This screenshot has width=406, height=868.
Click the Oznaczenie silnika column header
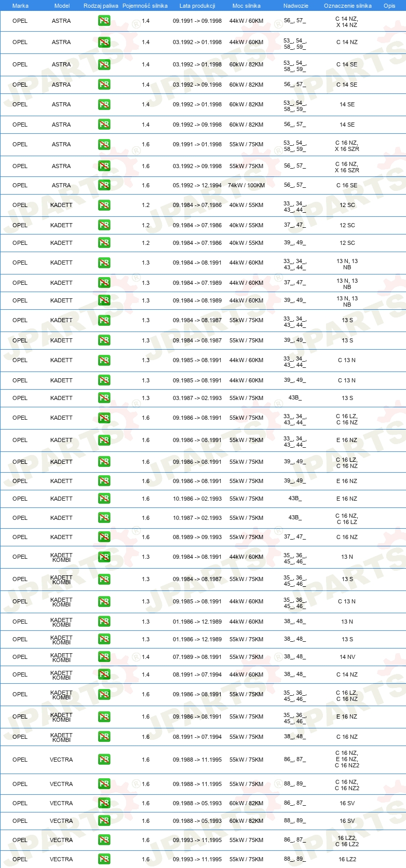pos(348,6)
